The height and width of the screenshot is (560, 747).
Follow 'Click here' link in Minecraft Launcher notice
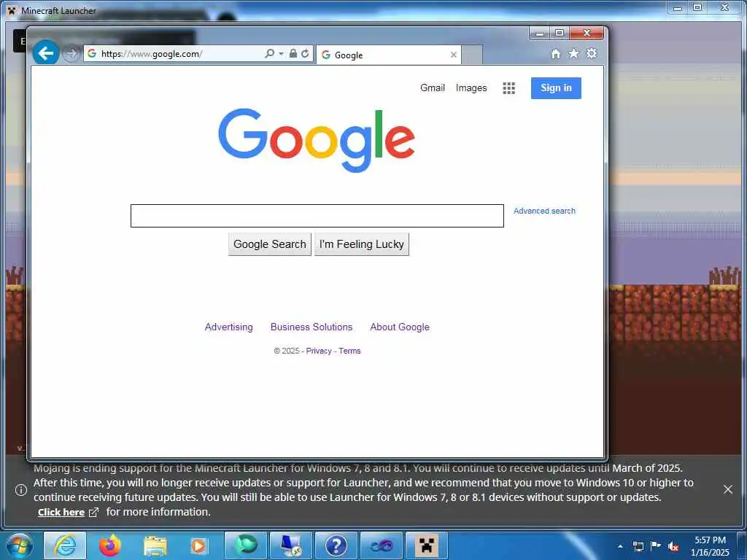click(x=61, y=513)
